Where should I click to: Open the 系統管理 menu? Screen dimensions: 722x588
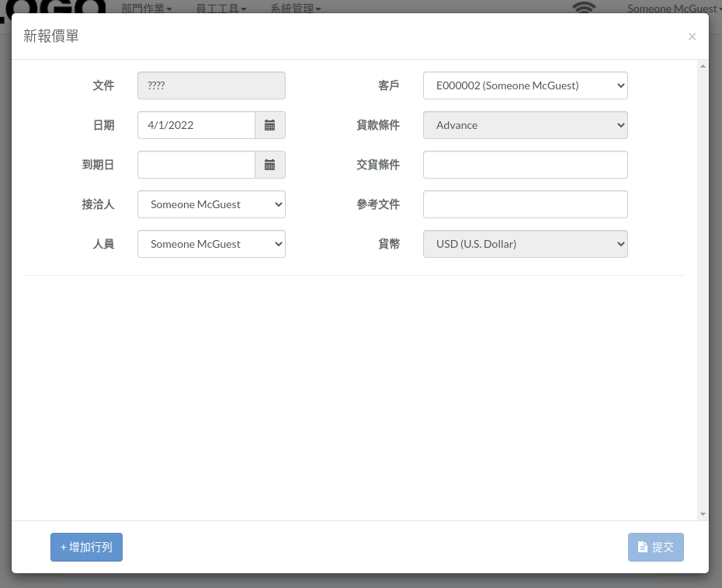(x=296, y=9)
